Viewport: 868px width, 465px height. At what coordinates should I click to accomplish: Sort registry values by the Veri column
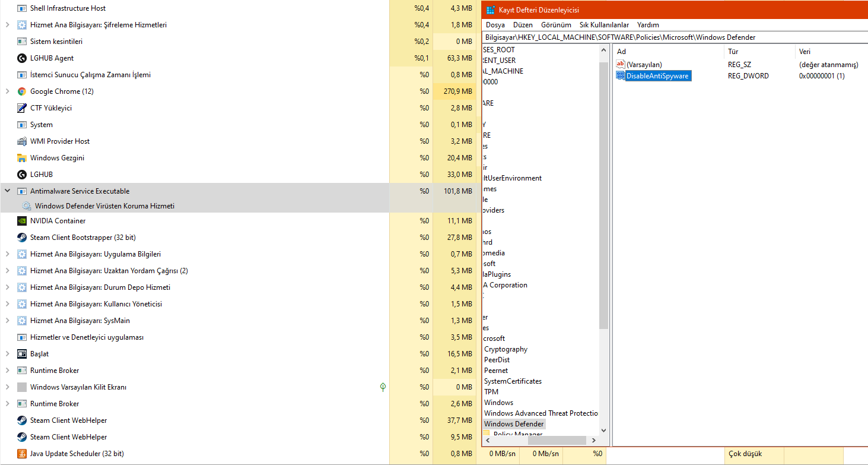[832, 52]
